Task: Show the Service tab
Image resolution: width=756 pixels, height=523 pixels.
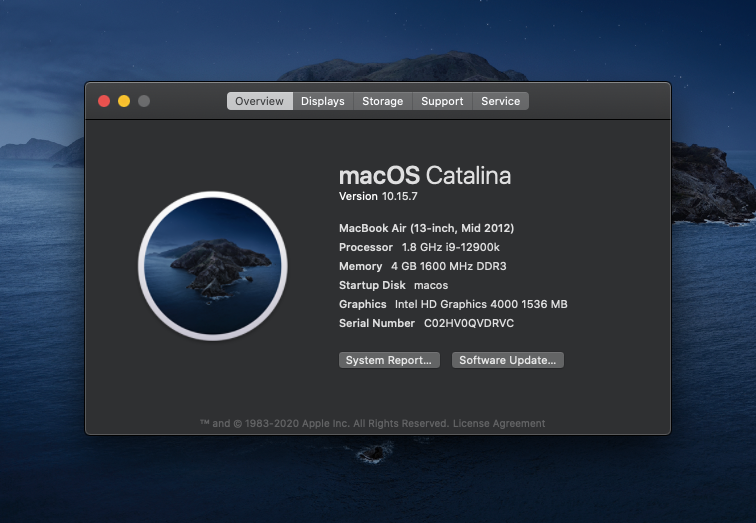Action: click(500, 101)
